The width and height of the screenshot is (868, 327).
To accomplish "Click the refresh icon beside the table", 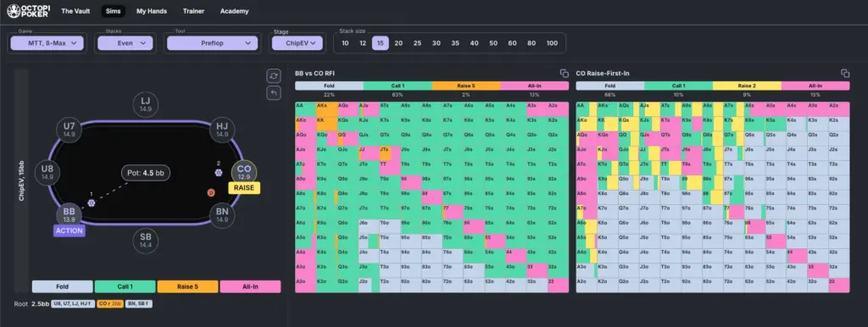I will coord(274,75).
